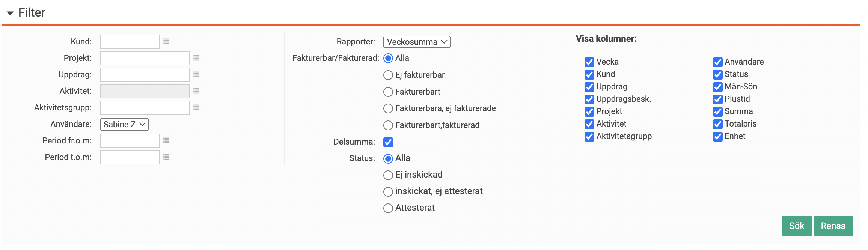This screenshot has height=250, width=868.
Task: Click the Sök button
Action: pyautogui.click(x=796, y=226)
